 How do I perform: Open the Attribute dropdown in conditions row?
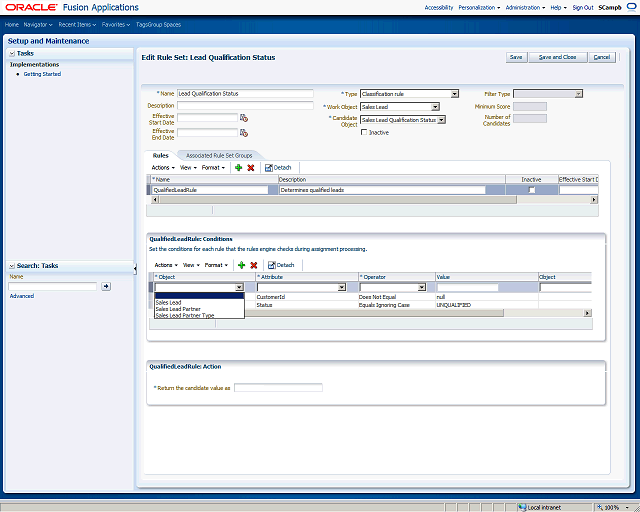click(342, 287)
